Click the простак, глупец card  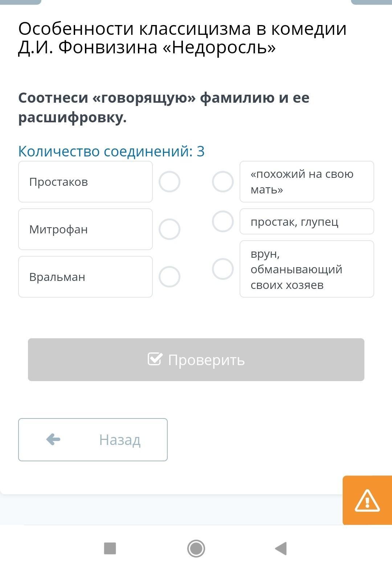pyautogui.click(x=307, y=221)
